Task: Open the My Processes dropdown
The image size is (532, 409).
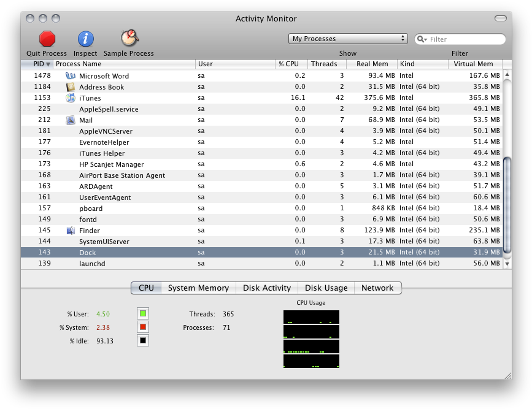Action: pos(348,39)
